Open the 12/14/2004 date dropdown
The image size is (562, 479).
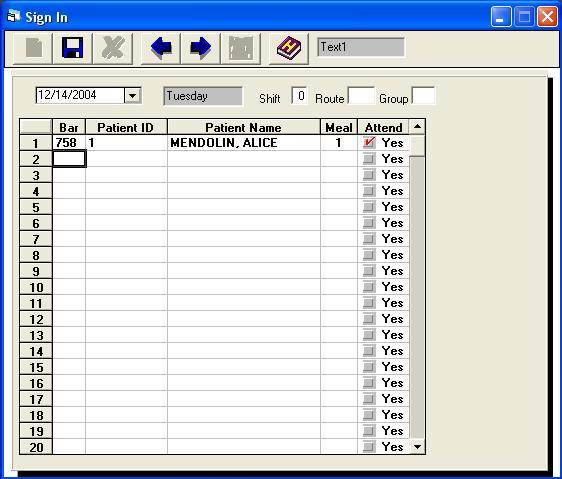tap(133, 96)
